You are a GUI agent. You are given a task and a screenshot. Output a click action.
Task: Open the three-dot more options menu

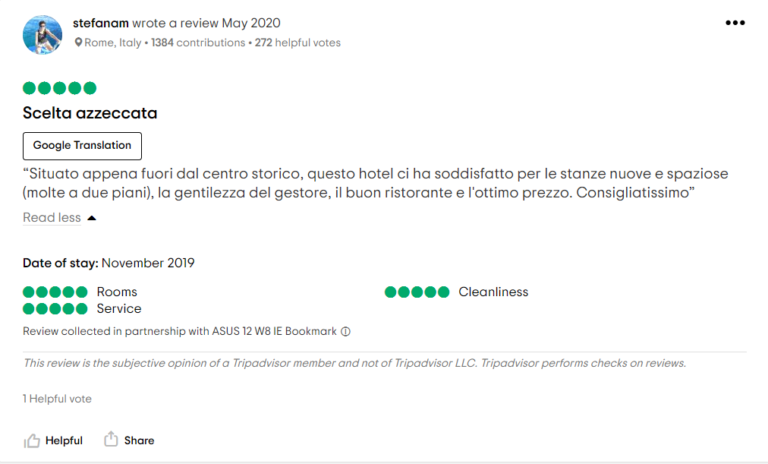pyautogui.click(x=735, y=23)
